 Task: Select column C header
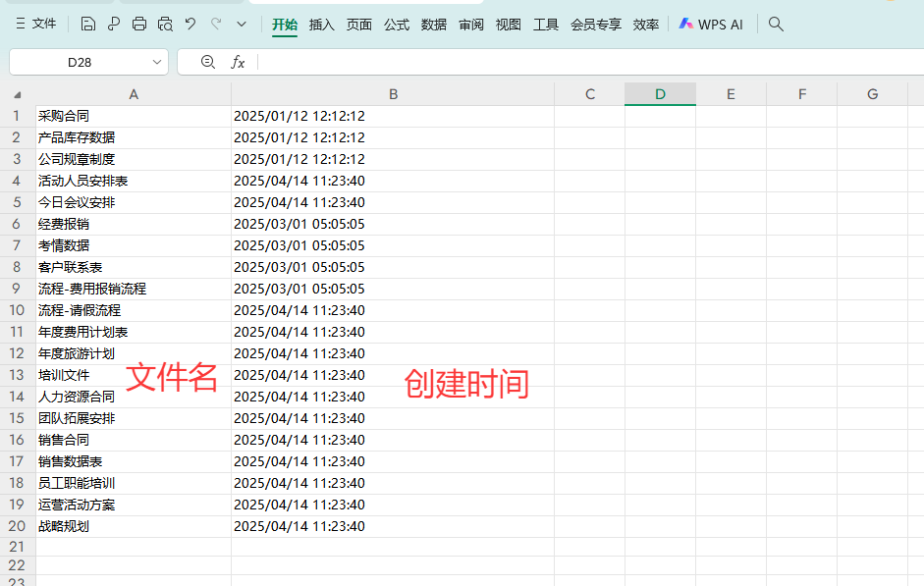(590, 94)
